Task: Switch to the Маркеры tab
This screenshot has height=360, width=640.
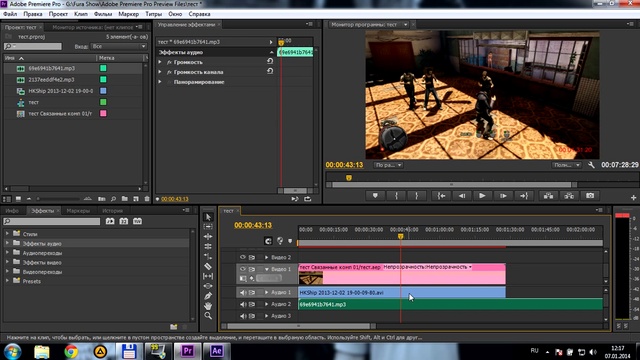Action: [78, 211]
